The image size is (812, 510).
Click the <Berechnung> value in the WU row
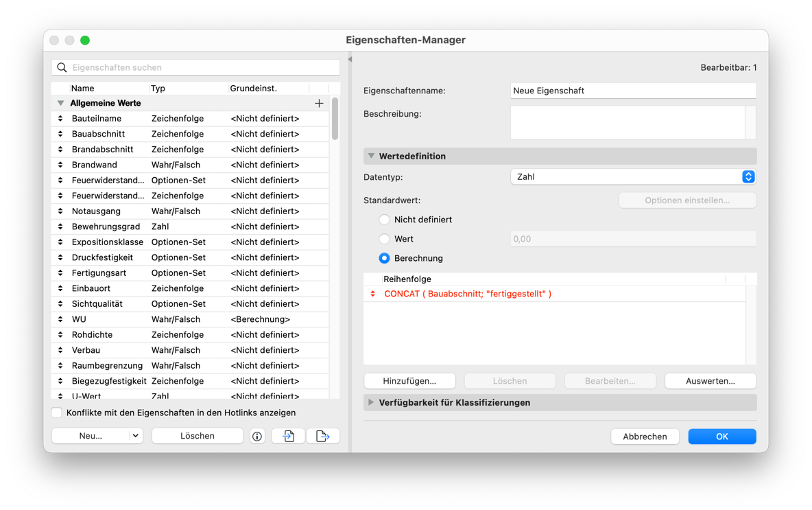pyautogui.click(x=261, y=319)
